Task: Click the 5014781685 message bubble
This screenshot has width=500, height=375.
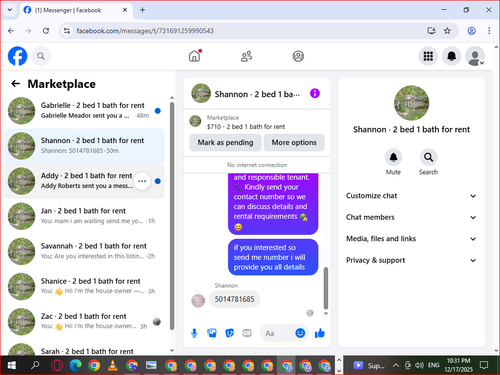Action: pos(234,299)
